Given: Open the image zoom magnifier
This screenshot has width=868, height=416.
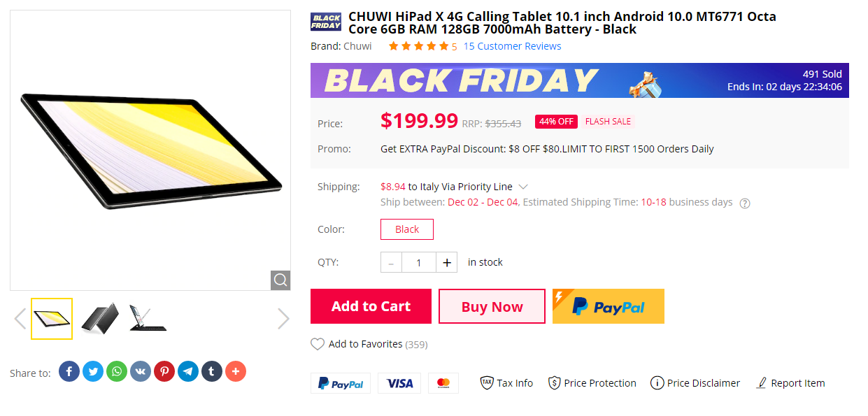Looking at the screenshot, I should click(280, 280).
